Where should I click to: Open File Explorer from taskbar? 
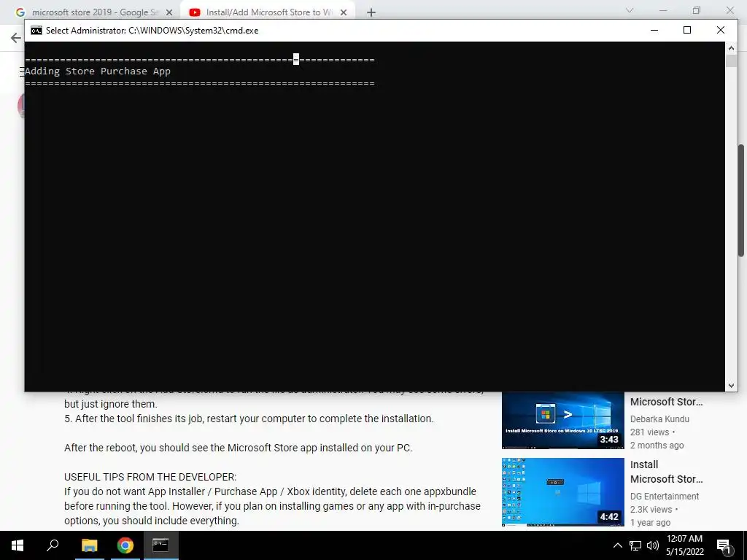89,545
